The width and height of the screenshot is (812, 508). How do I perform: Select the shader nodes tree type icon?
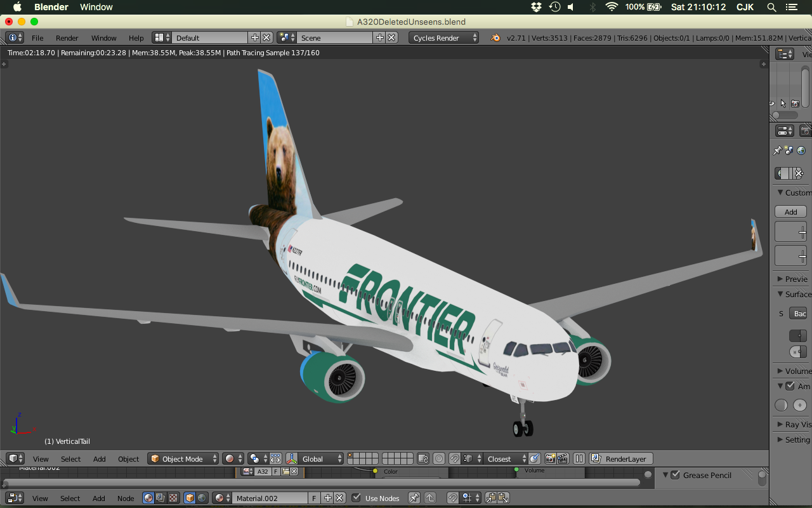[x=148, y=498]
